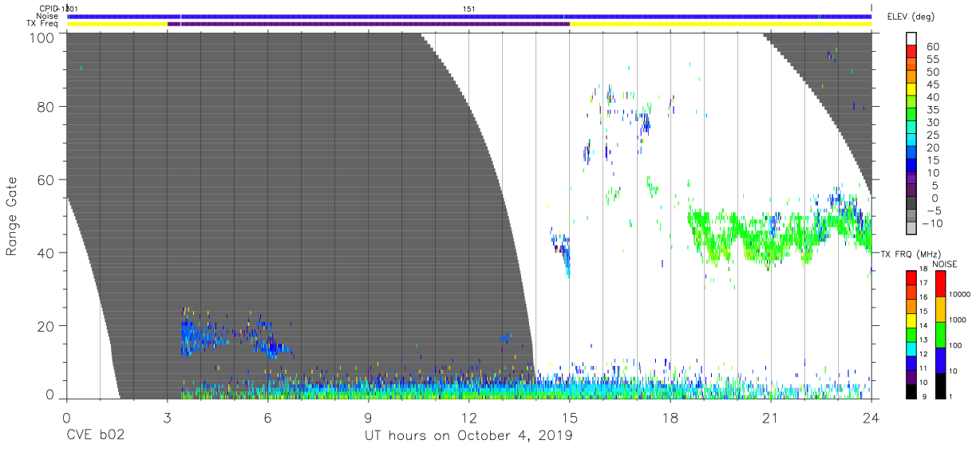Click the '80' tick on the Range Gate axis
This screenshot has height=452, width=980.
(46, 106)
